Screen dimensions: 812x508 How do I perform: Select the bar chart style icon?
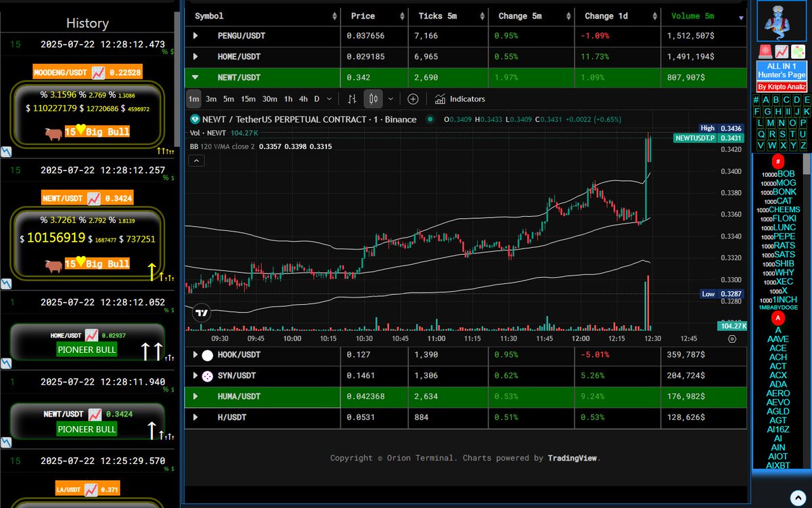(352, 99)
